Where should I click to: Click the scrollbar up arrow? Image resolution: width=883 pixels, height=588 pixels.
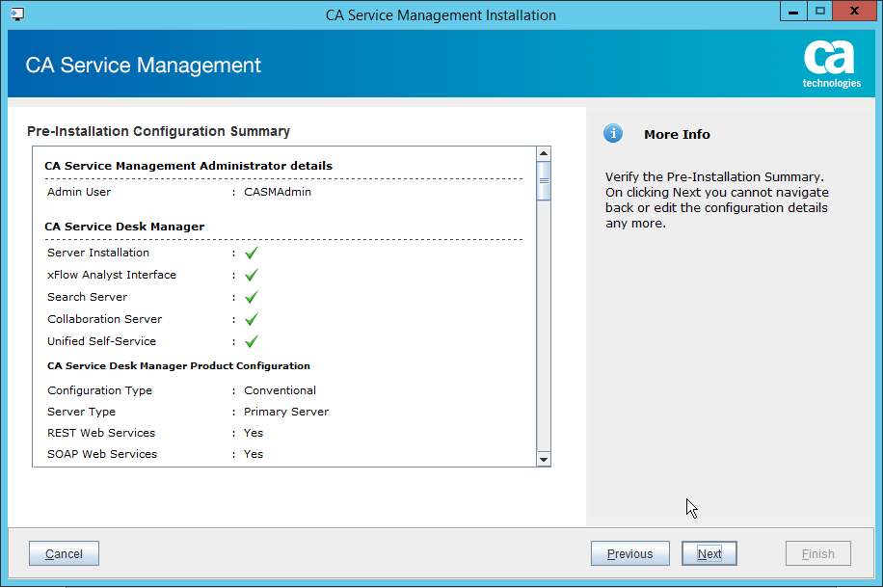tap(543, 151)
